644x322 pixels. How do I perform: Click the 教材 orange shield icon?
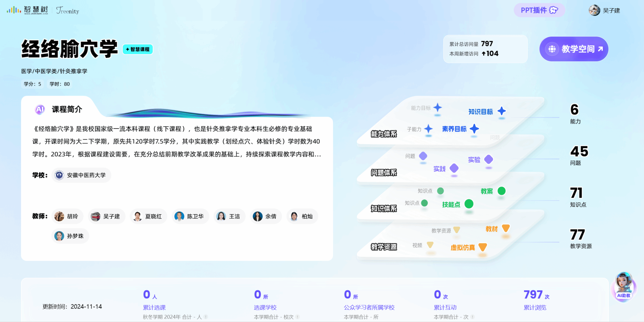click(506, 228)
